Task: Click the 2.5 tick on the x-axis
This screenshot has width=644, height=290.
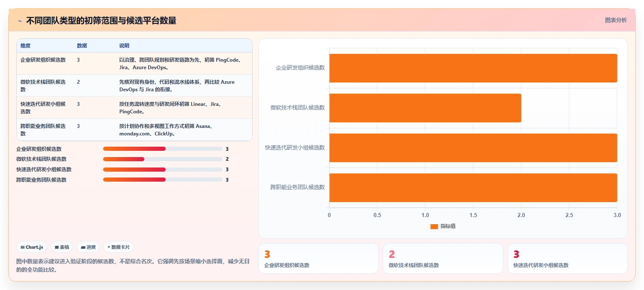Action: tap(569, 215)
